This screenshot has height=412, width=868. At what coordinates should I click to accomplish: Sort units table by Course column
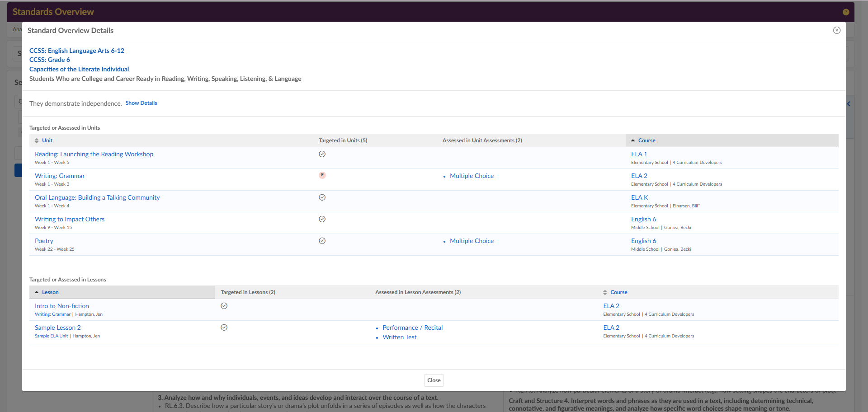[x=646, y=140]
